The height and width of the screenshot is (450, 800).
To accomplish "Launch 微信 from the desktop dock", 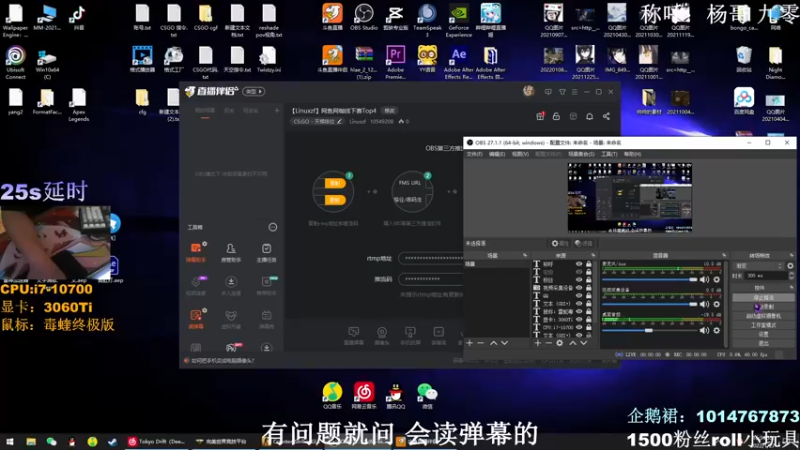I will 427,396.
